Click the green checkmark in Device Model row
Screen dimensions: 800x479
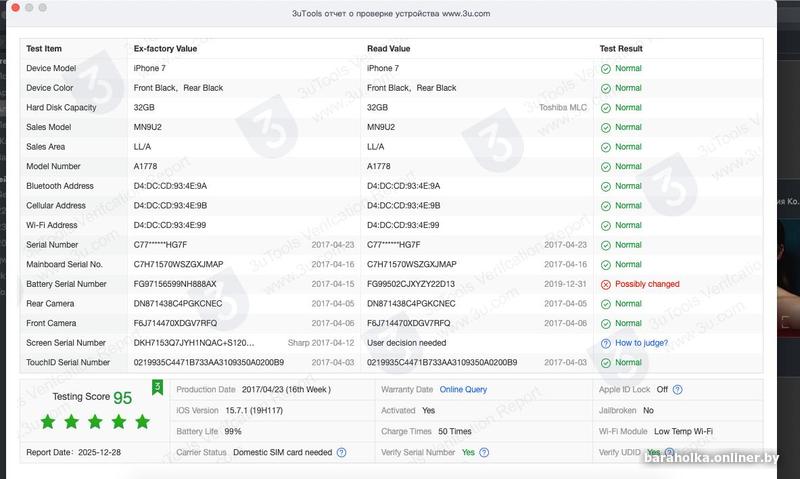(x=605, y=68)
